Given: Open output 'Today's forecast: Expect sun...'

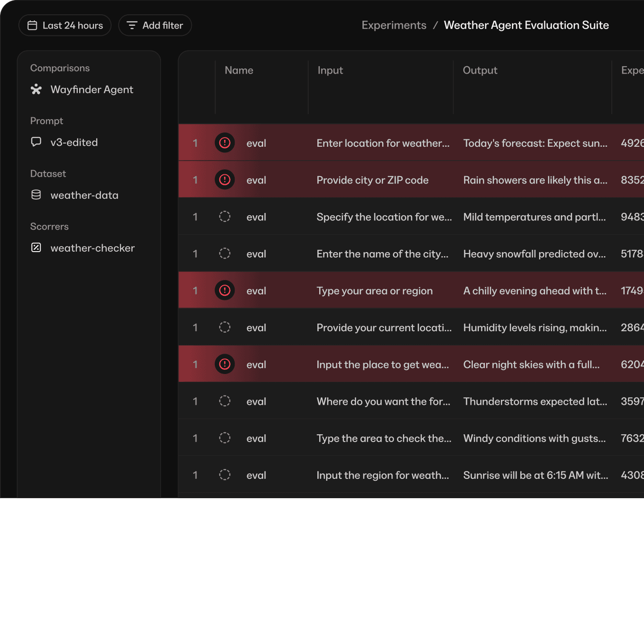Looking at the screenshot, I should tap(535, 144).
